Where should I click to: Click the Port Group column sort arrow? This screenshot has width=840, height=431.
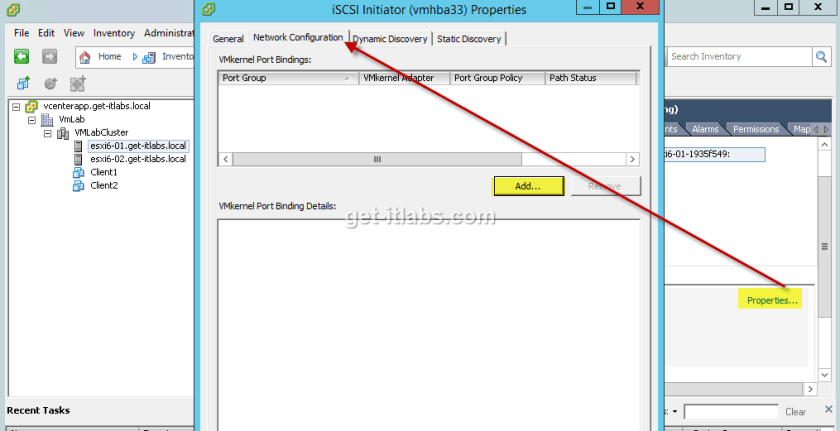[x=349, y=79]
